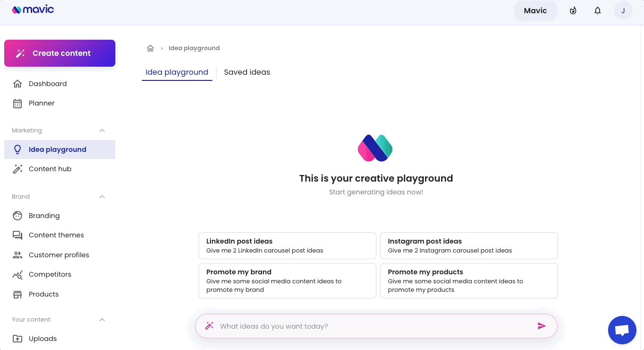Image resolution: width=644 pixels, height=350 pixels.
Task: Open Customer profiles in sidebar
Action: click(x=60, y=255)
